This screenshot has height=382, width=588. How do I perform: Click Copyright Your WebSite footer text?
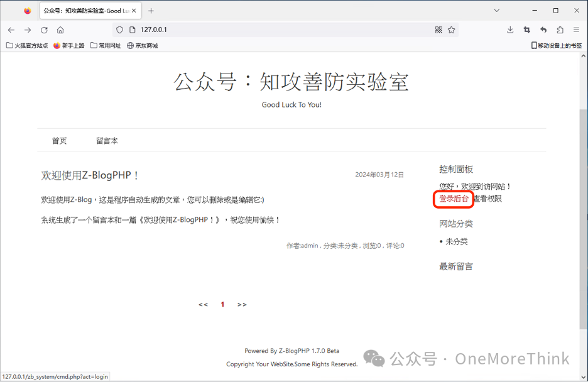tap(291, 364)
